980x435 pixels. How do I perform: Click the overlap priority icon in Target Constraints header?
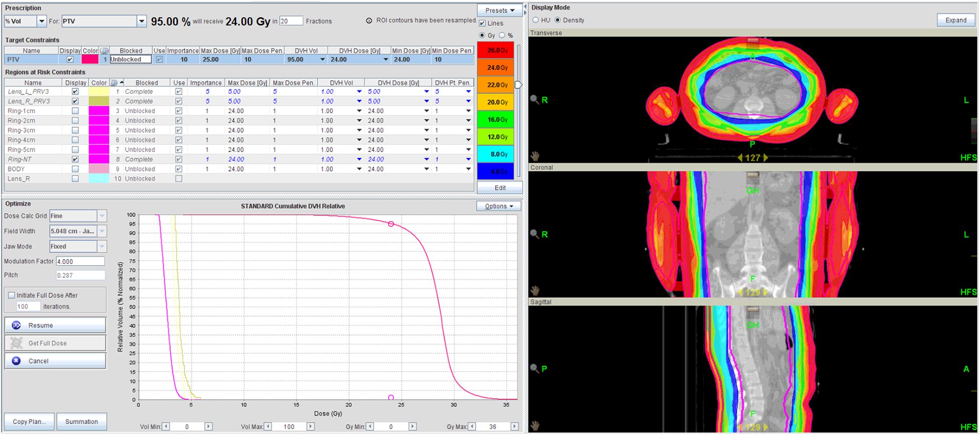coord(105,51)
